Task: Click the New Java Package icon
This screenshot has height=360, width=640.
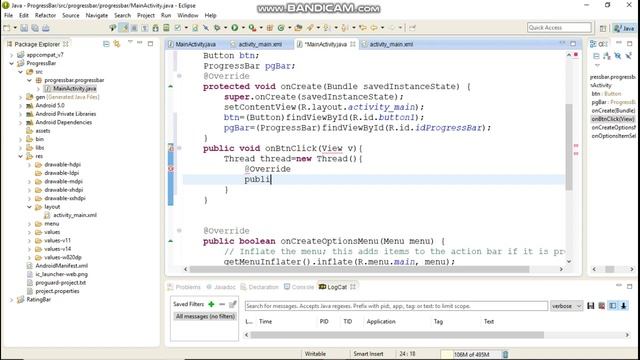Action: pos(269,28)
